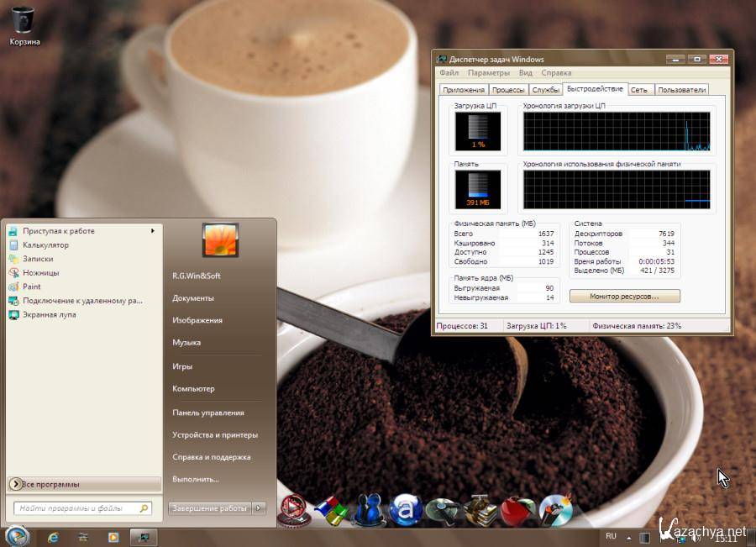The width and height of the screenshot is (756, 547).
Task: Click the Start orb button
Action: 18,535
